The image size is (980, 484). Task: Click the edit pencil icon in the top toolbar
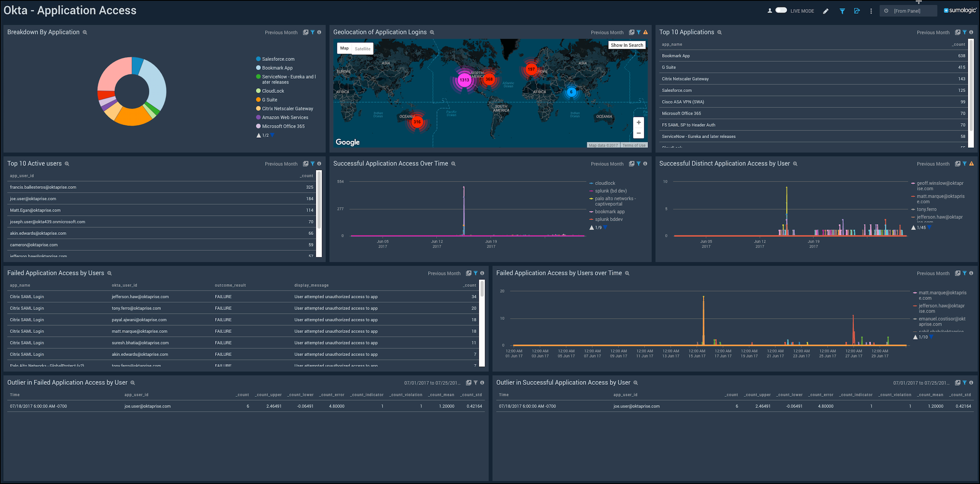tap(826, 11)
